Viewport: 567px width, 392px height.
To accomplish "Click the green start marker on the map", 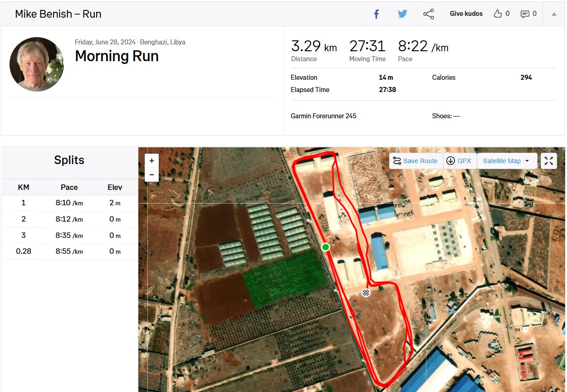I will tap(325, 247).
